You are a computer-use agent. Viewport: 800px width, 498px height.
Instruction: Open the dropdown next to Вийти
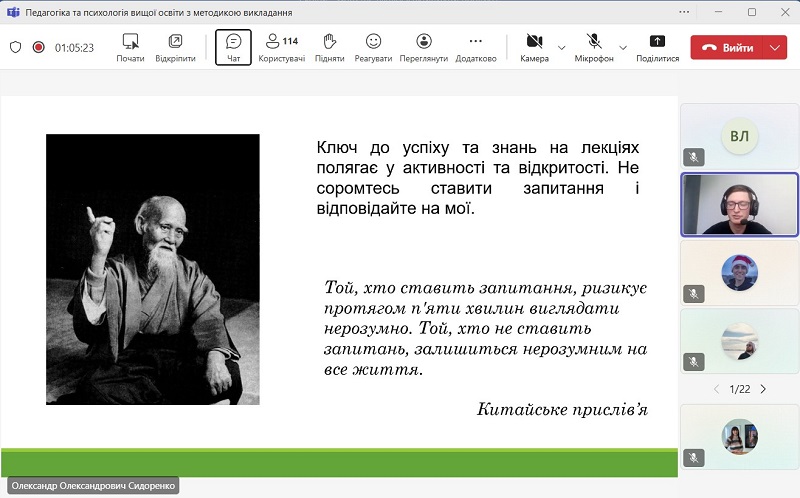pos(775,47)
